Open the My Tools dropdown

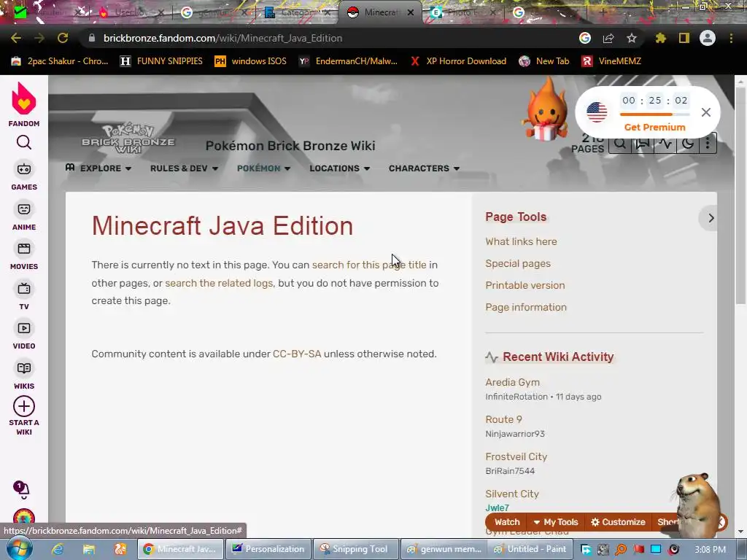pyautogui.click(x=555, y=522)
